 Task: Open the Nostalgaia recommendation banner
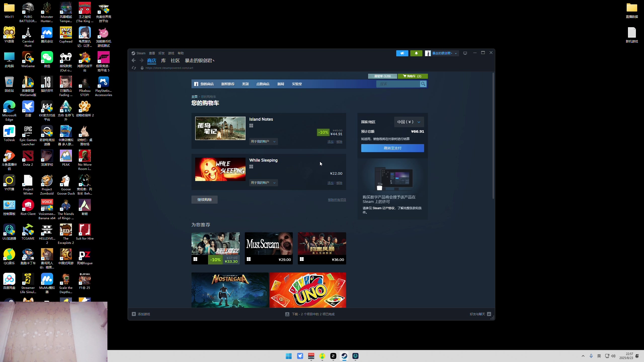point(230,290)
